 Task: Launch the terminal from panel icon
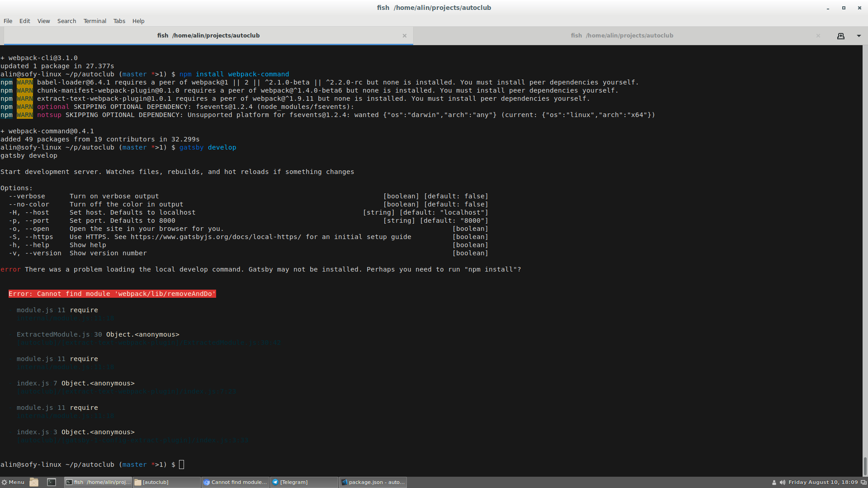52,482
